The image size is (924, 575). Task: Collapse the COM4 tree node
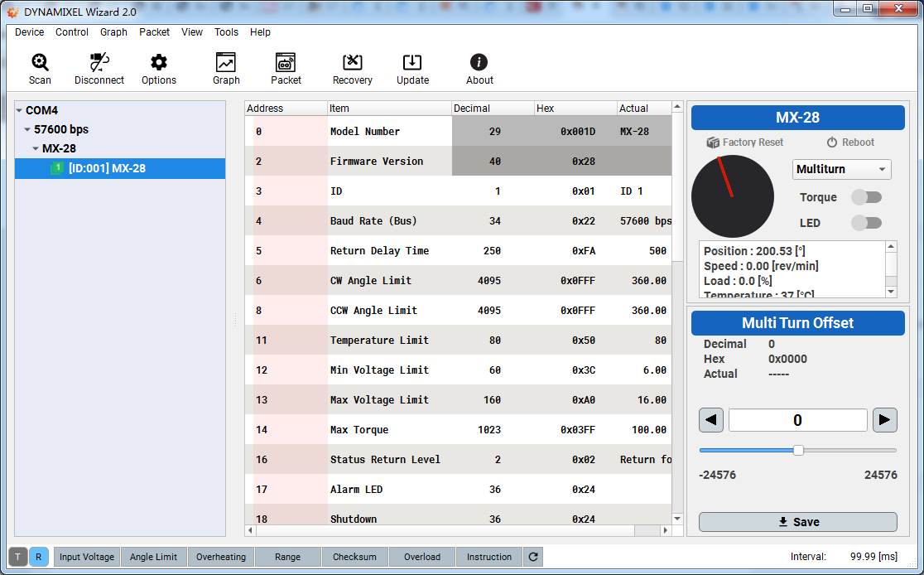(19, 111)
